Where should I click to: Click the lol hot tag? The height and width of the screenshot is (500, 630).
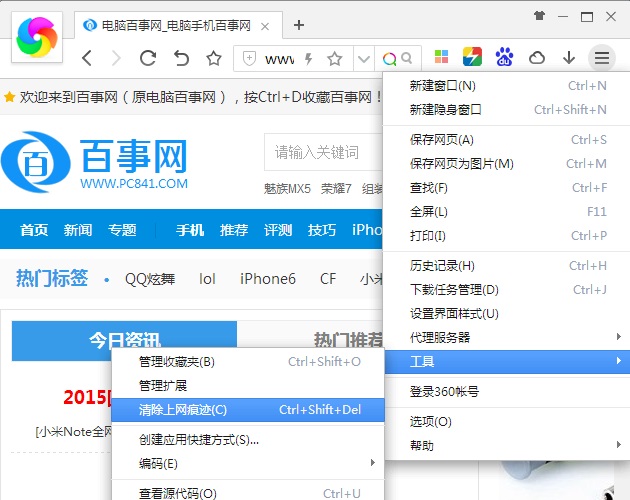click(207, 279)
